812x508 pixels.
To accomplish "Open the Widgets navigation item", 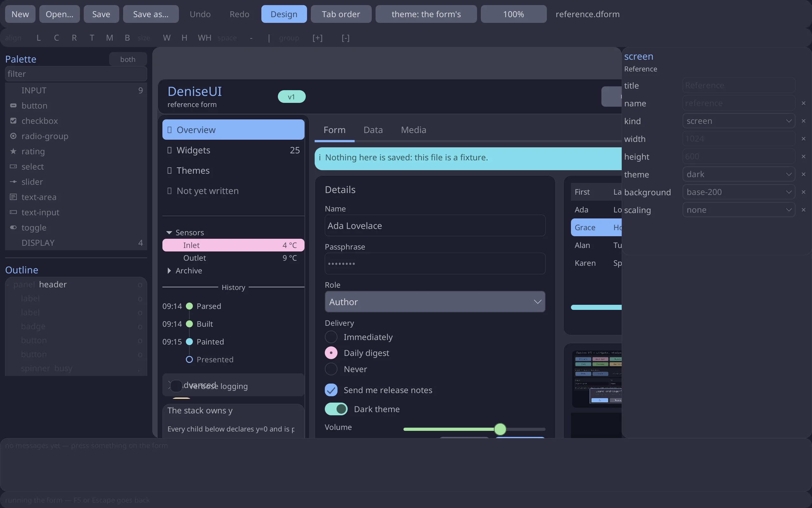I will click(233, 150).
